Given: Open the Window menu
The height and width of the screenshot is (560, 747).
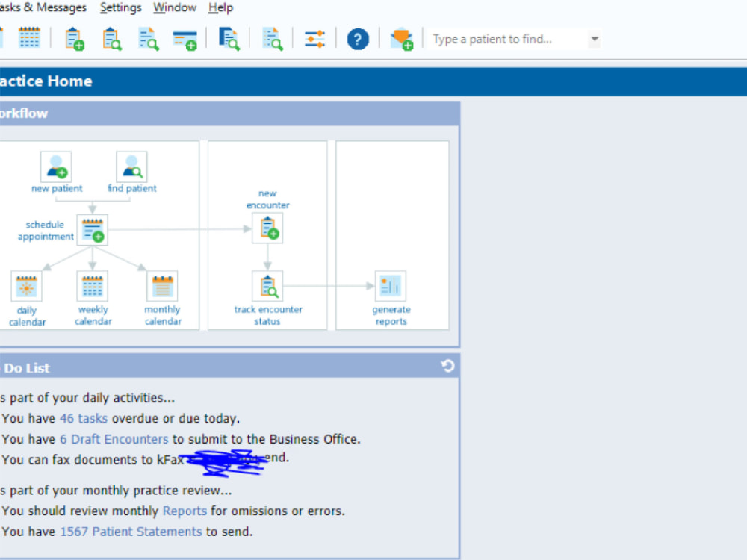Looking at the screenshot, I should tap(174, 7).
